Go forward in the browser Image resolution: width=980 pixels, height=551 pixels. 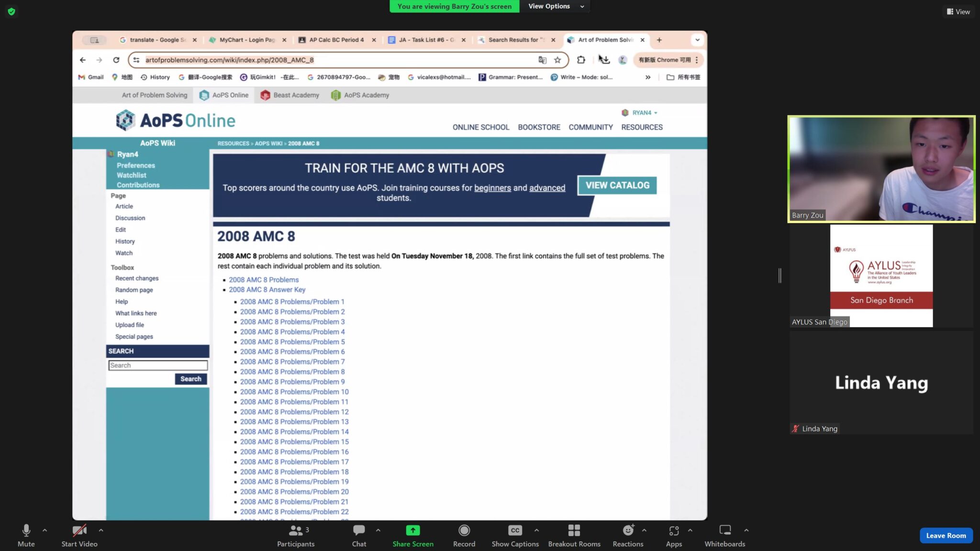[99, 60]
